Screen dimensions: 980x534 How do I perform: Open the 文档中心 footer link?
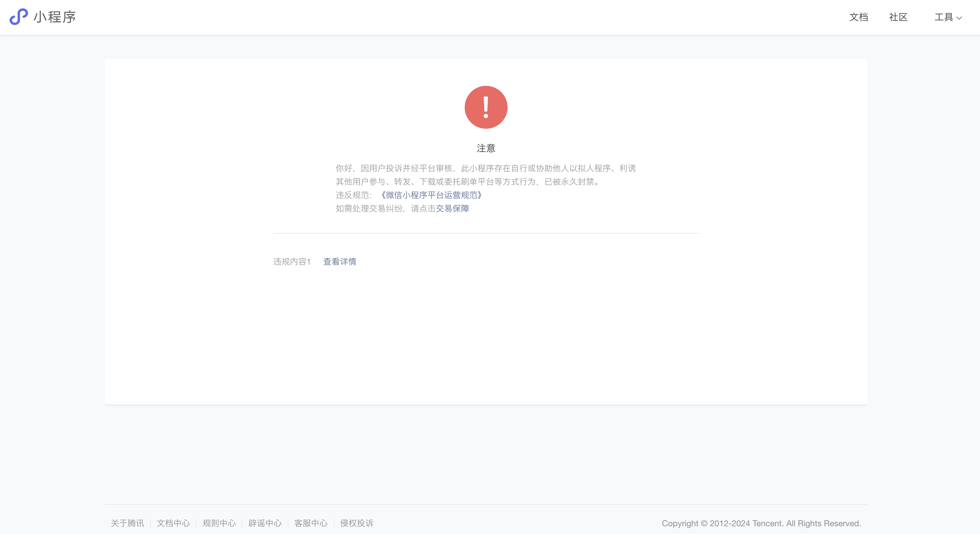[x=173, y=523]
